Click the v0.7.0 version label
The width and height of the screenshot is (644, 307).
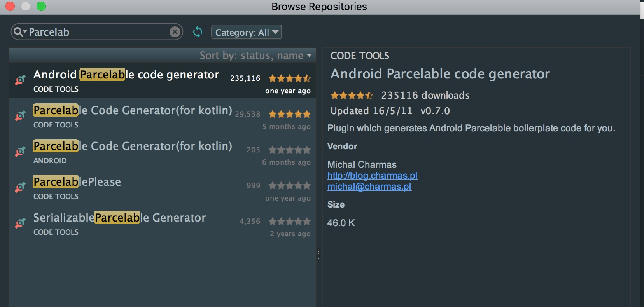click(435, 111)
